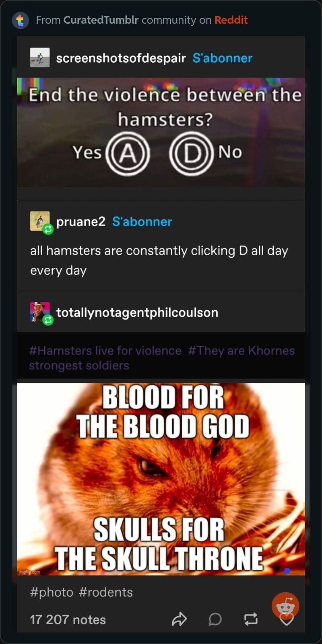Open the share arrow icon
Viewport: 322px width, 644px height.
[179, 619]
